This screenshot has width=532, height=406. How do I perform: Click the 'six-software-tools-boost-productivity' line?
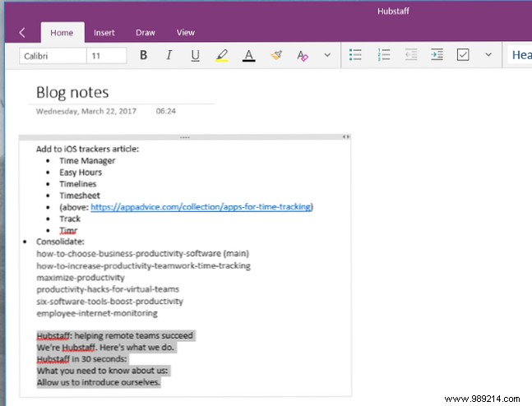click(109, 301)
